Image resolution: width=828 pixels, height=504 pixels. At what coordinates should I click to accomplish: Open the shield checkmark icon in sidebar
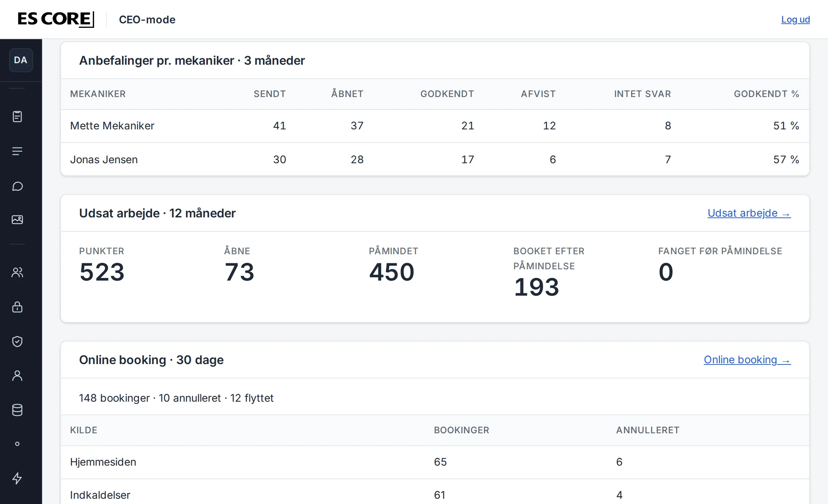pyautogui.click(x=17, y=342)
